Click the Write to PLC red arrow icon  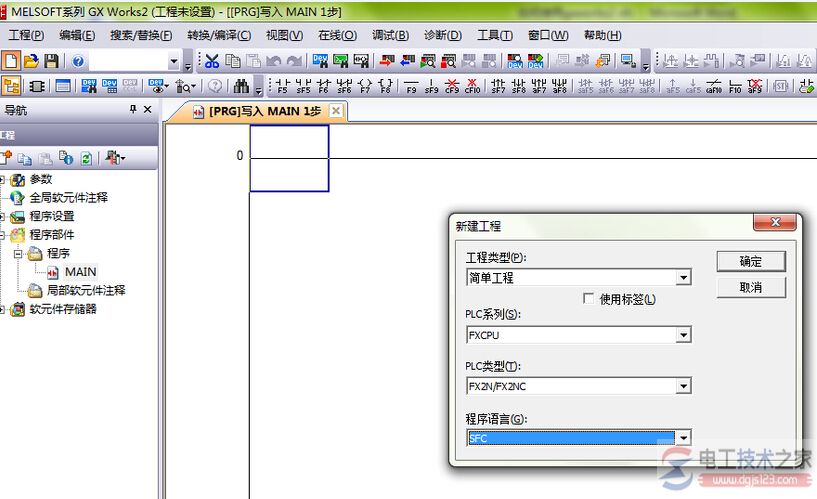[x=386, y=61]
